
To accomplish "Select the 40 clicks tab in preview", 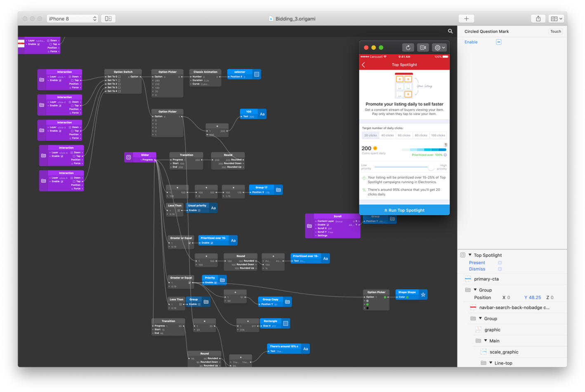I will click(387, 135).
